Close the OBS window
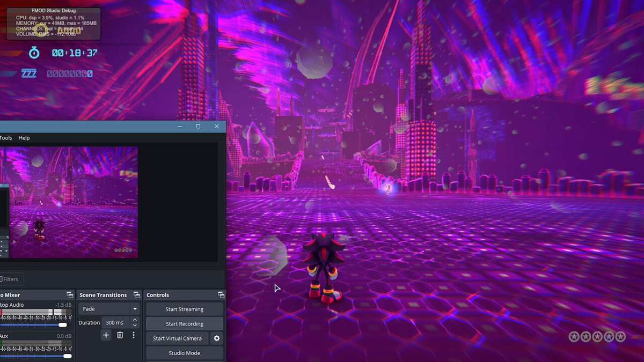Screen dimensions: 644x362 (217, 127)
